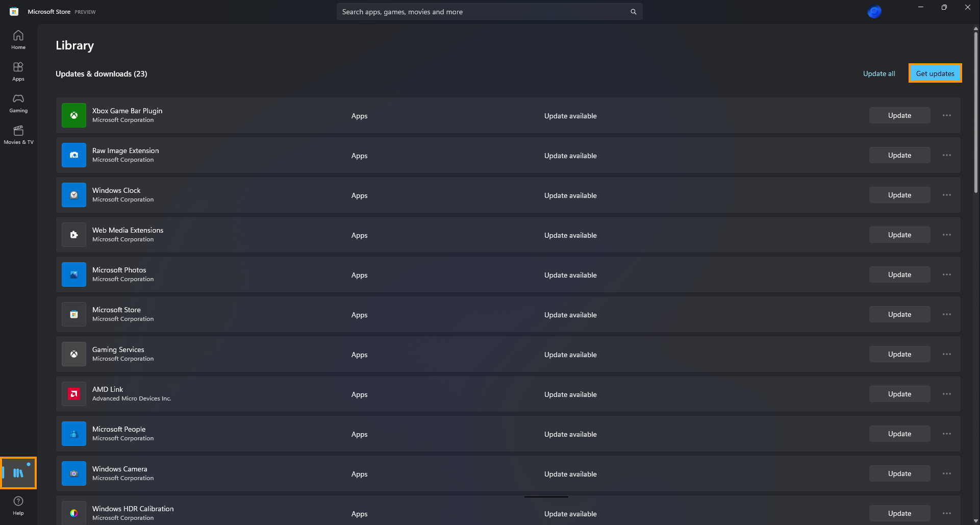Update Raw Image Extension
Image resolution: width=980 pixels, height=525 pixels.
click(899, 155)
